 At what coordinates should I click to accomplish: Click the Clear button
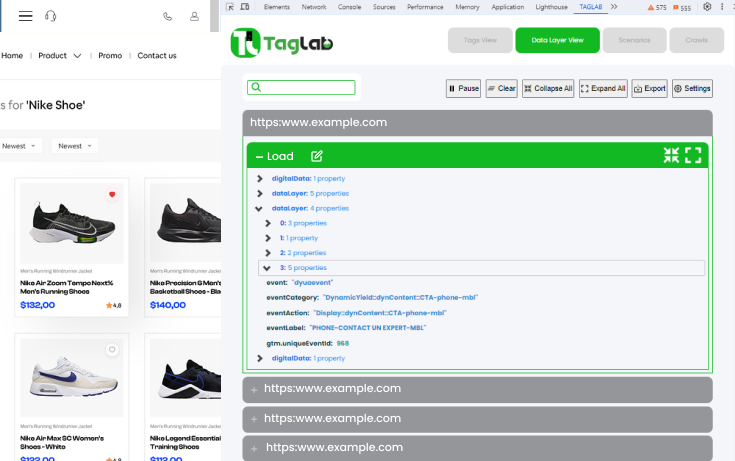[x=502, y=89]
